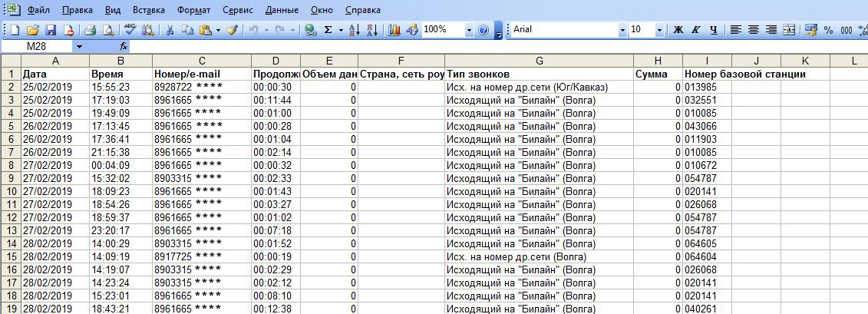
Task: Open the Вставка menu
Action: coord(149,10)
